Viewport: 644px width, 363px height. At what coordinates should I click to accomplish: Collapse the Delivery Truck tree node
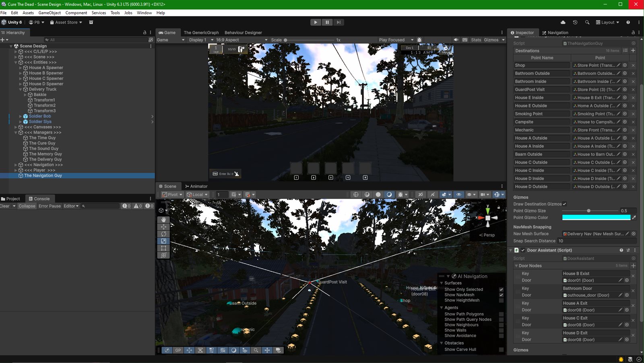click(x=21, y=89)
